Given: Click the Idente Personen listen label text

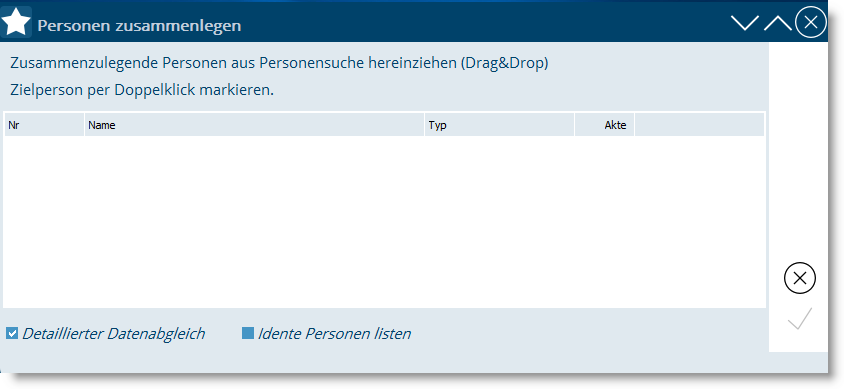Looking at the screenshot, I should tap(334, 334).
